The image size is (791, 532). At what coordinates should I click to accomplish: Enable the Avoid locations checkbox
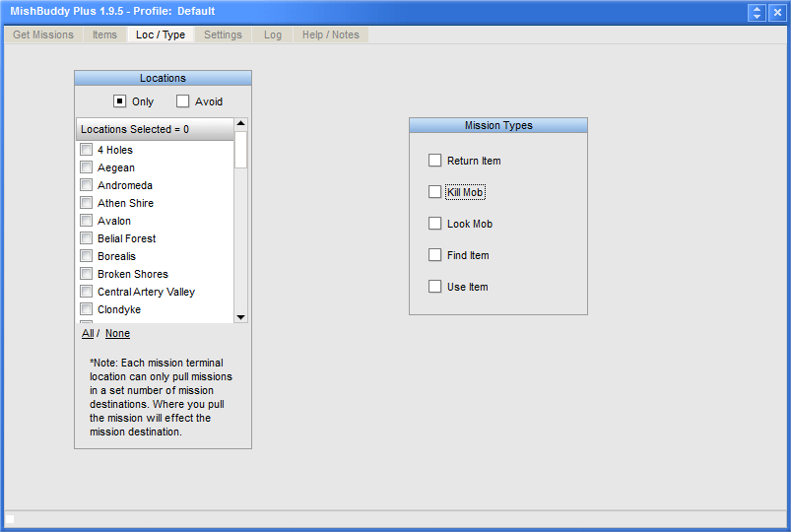(x=182, y=101)
